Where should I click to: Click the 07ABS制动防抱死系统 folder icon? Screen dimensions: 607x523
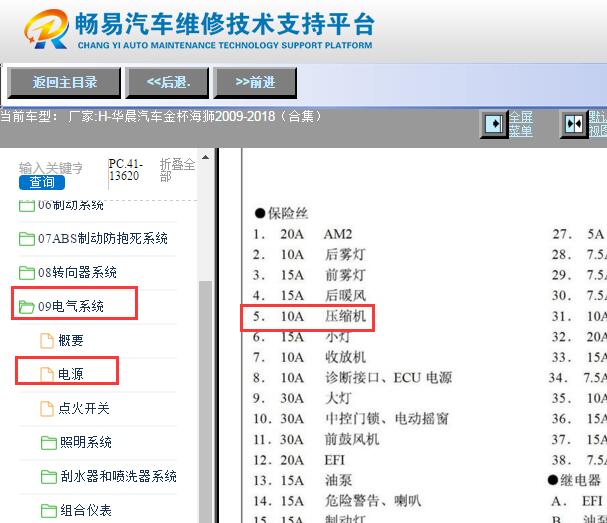[27, 238]
